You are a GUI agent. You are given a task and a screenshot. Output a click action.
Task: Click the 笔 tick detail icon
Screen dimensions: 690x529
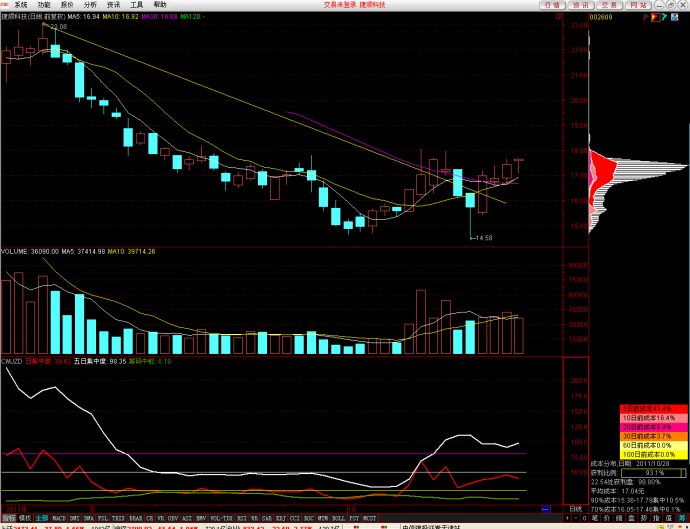point(597,518)
